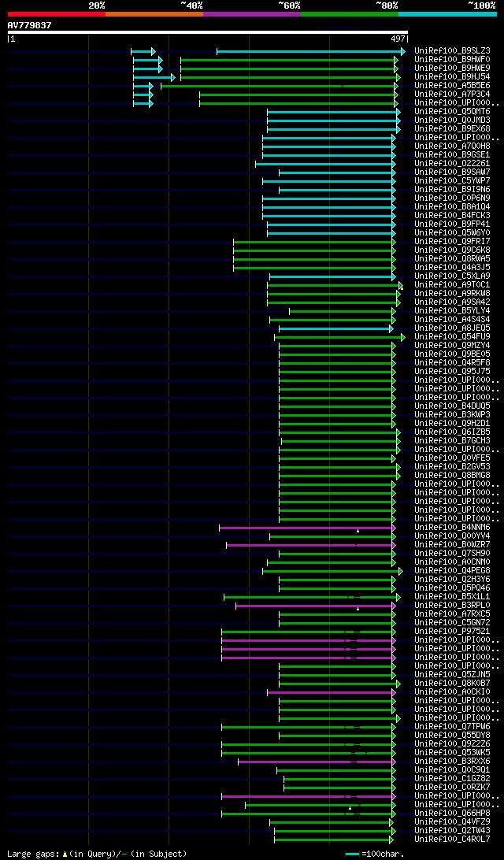Open hit UniRef100_C5XLA9
The image size is (504, 860).
[x=452, y=276]
